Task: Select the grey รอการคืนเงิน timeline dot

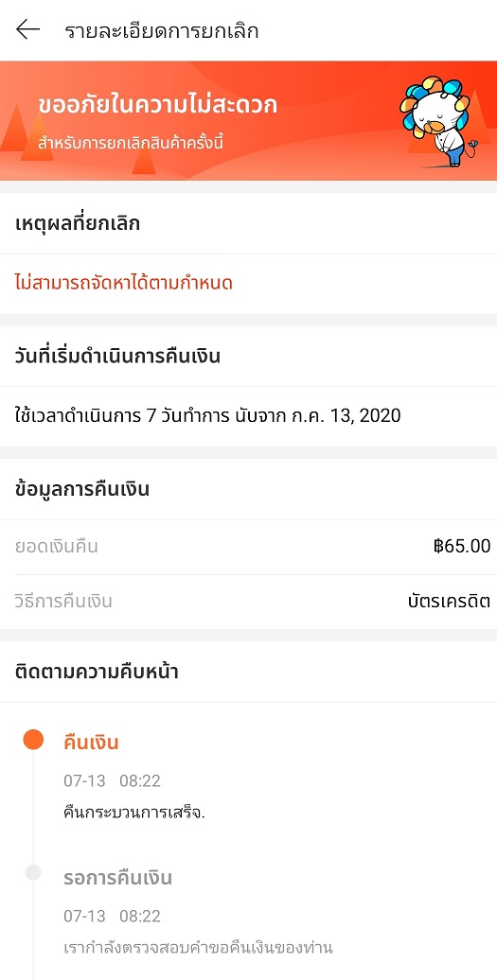Action: click(33, 873)
